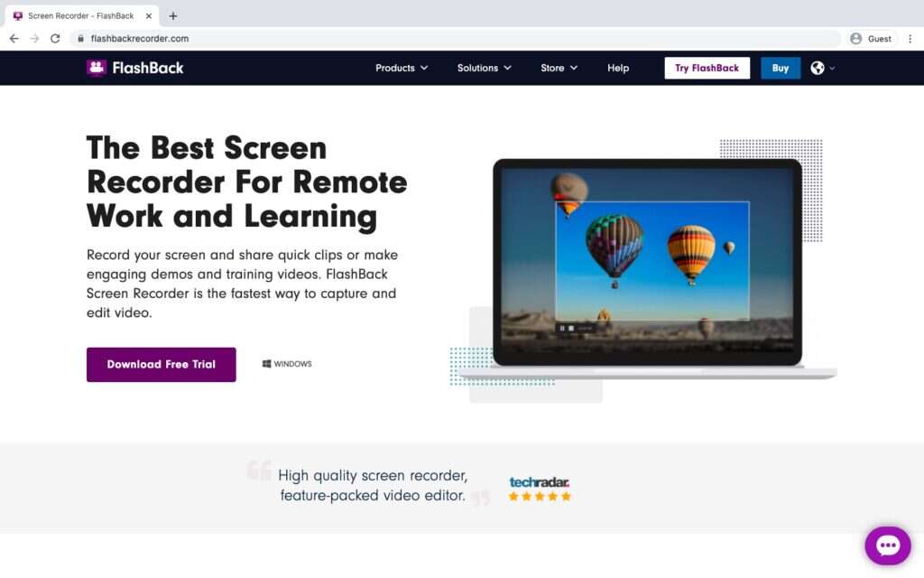Open the Help menu item
924x578 pixels.
click(618, 68)
